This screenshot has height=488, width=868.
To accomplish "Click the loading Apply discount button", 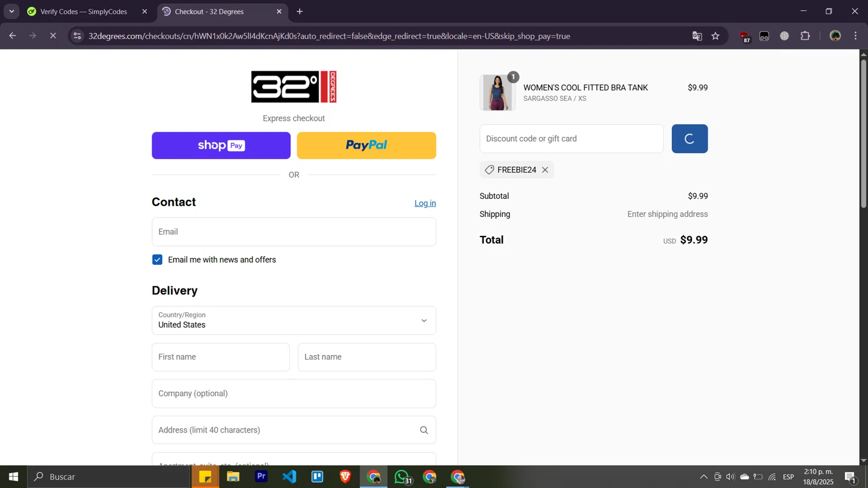I will (690, 139).
